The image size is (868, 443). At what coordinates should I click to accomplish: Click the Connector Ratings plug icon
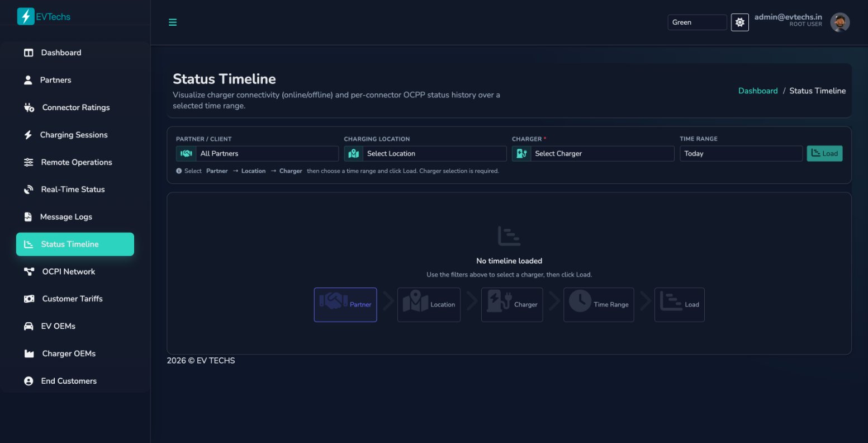pyautogui.click(x=27, y=107)
